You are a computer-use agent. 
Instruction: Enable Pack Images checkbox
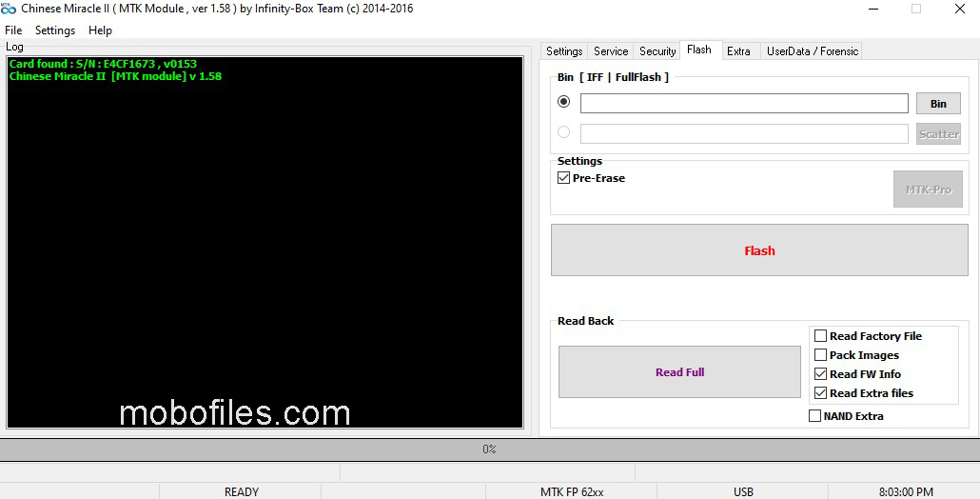pos(820,354)
